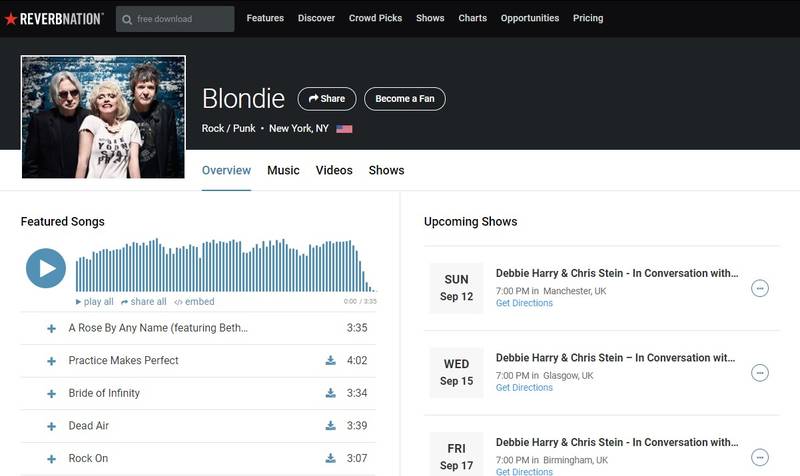
Task: Select song Bride of Infinity
Action: click(x=104, y=393)
